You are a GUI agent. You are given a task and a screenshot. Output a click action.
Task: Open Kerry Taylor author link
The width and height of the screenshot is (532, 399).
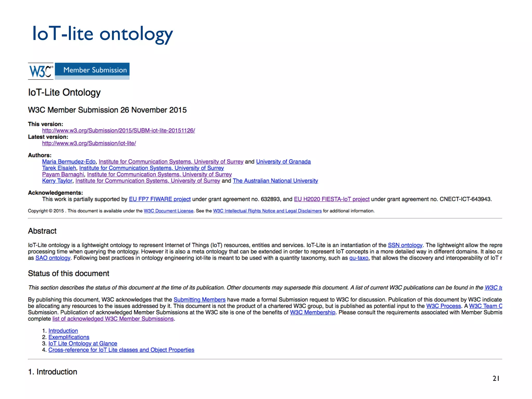pyautogui.click(x=57, y=181)
